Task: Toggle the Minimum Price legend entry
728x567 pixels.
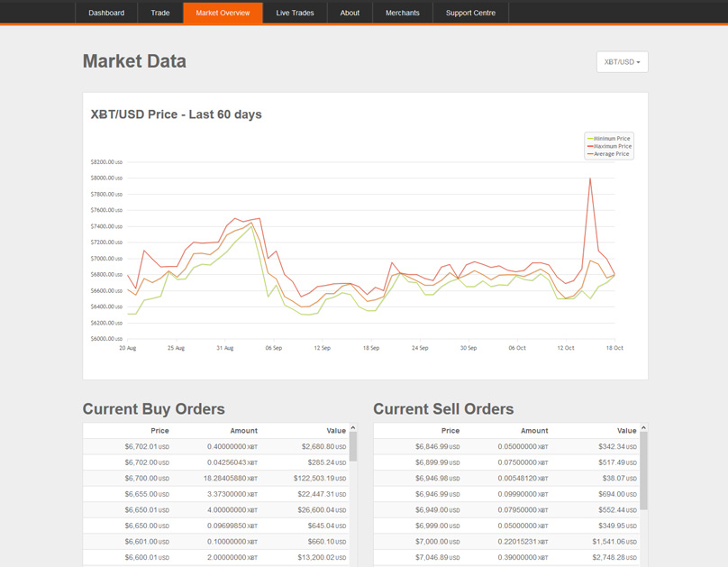Action: [x=609, y=139]
